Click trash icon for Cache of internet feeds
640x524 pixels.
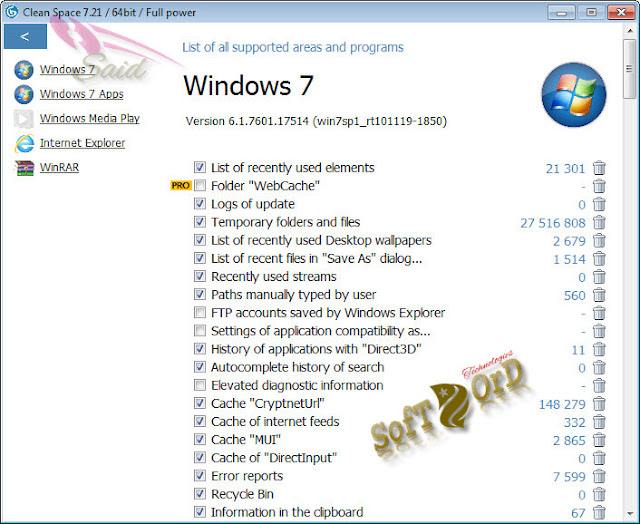point(599,422)
